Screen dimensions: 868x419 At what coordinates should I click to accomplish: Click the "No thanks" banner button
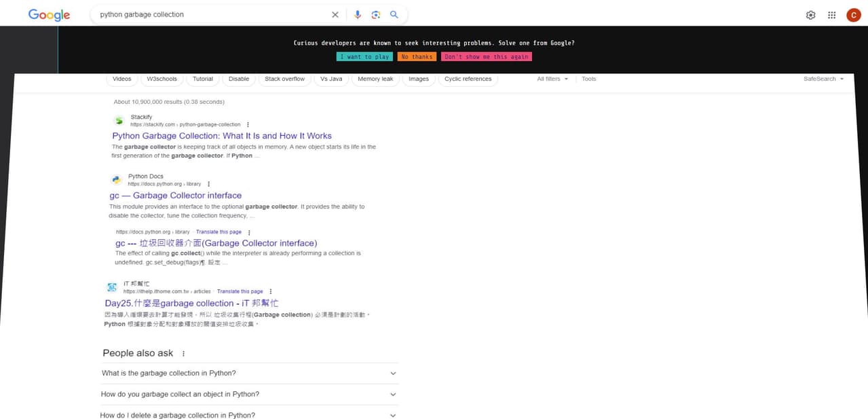[416, 56]
